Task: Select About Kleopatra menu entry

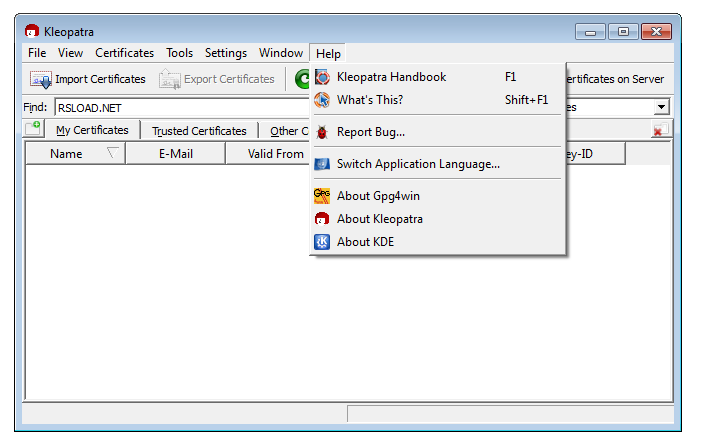Action: pos(437,219)
